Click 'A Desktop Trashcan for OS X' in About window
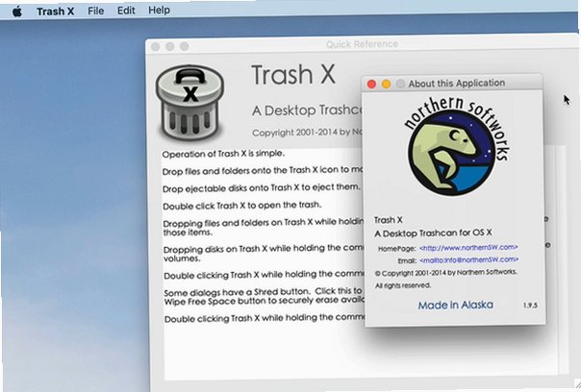Image resolution: width=581 pixels, height=392 pixels. click(x=433, y=233)
